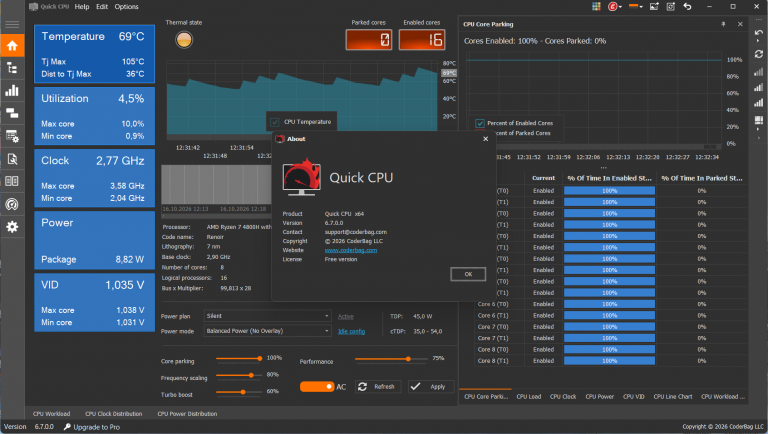Switch to the CPU Load tab

click(x=529, y=397)
